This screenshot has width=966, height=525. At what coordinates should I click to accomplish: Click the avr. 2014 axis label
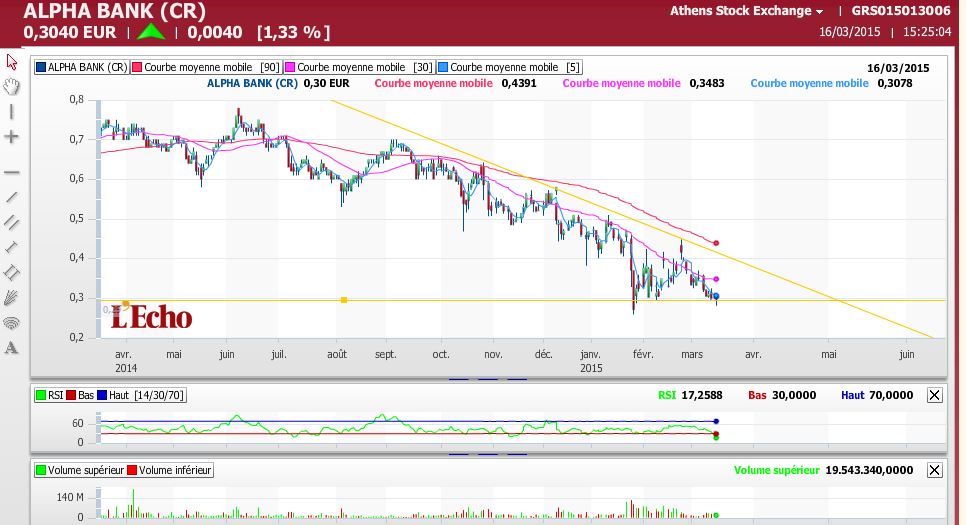(x=126, y=361)
